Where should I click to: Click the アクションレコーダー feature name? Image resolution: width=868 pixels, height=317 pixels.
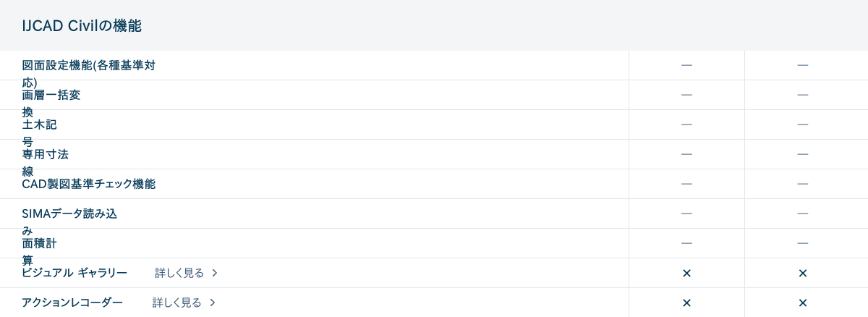72,303
